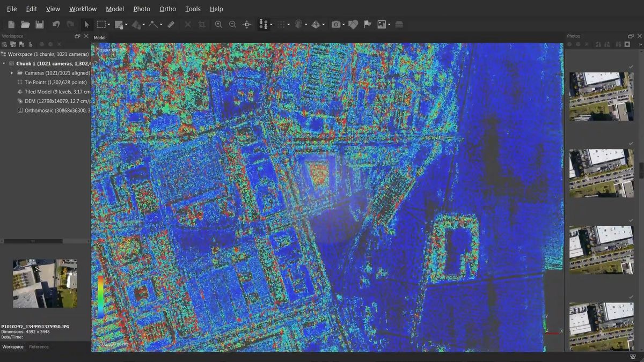
Task: Click the Open project folder icon
Action: (25, 24)
